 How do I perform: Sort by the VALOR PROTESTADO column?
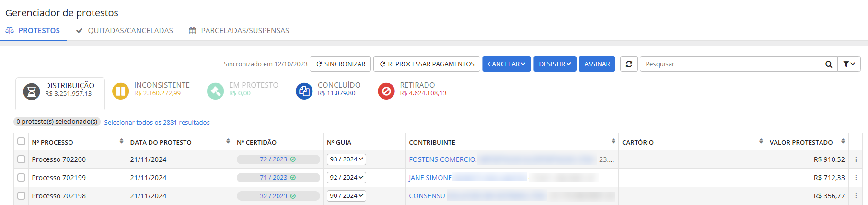tap(843, 141)
